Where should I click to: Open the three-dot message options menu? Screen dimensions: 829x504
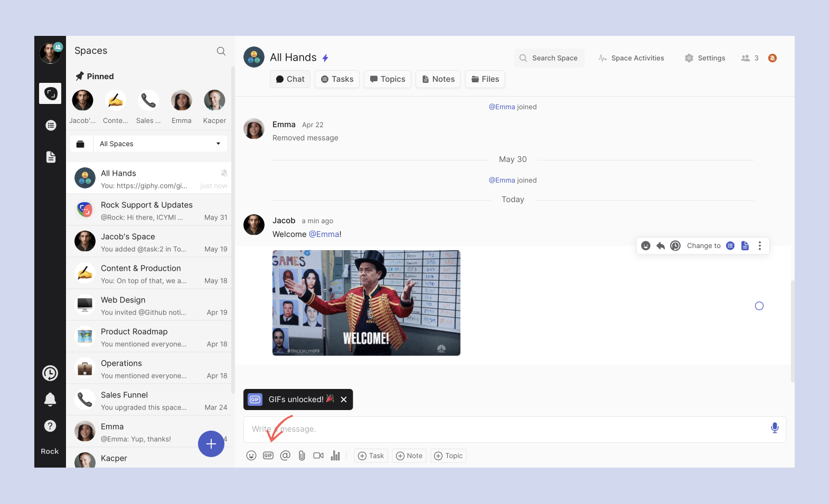pyautogui.click(x=760, y=246)
